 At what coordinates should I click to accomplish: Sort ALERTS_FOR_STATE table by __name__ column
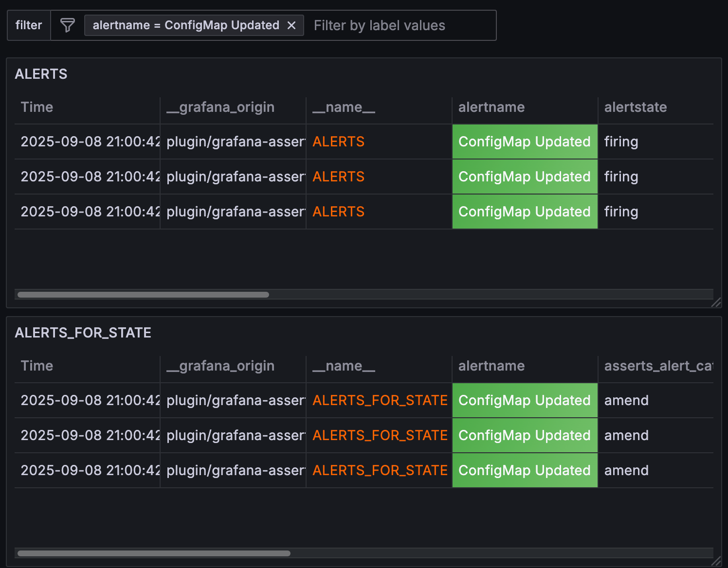[344, 366]
